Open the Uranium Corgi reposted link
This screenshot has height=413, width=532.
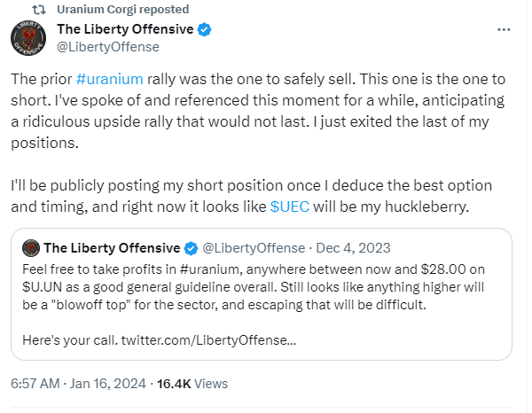click(122, 10)
